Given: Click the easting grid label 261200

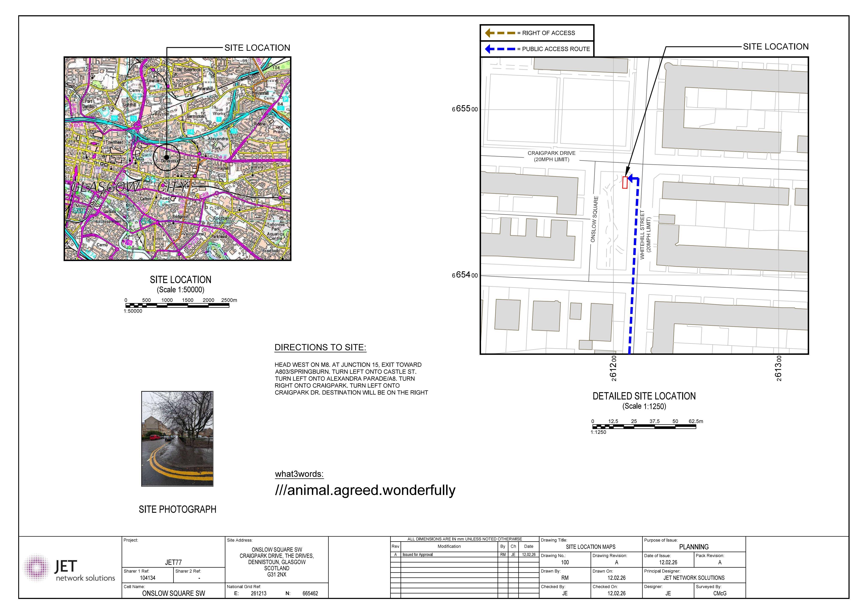Looking at the screenshot, I should click(x=613, y=368).
